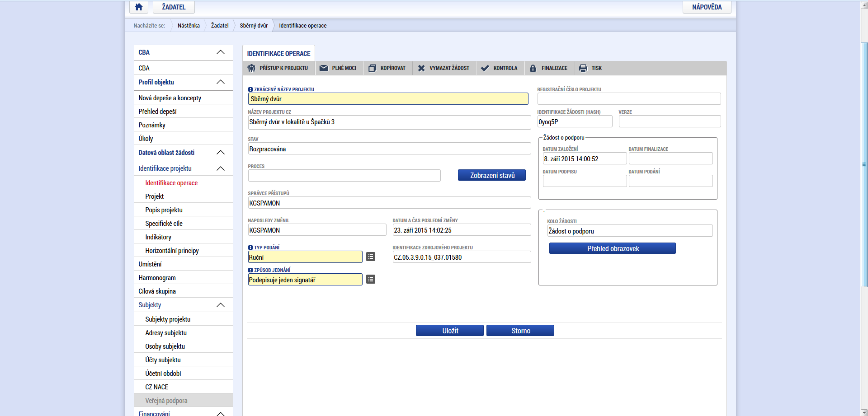
Task: Collapse the Profil objektu section
Action: pos(221,82)
